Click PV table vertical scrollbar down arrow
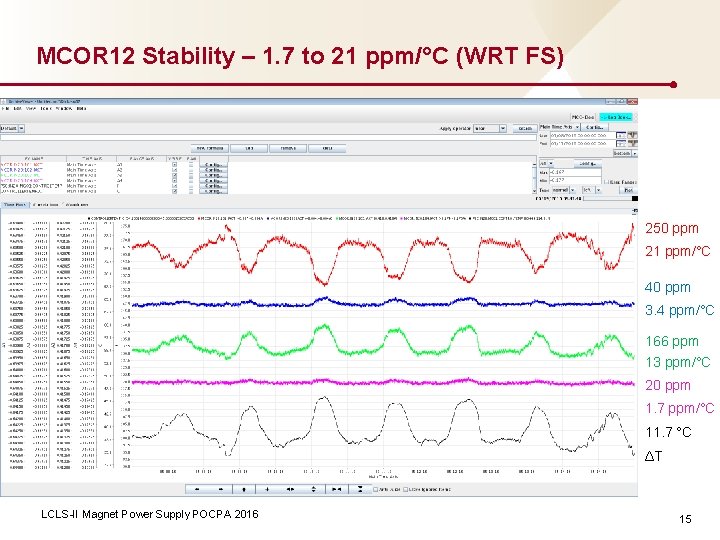The height and width of the screenshot is (540, 720). coord(534,191)
